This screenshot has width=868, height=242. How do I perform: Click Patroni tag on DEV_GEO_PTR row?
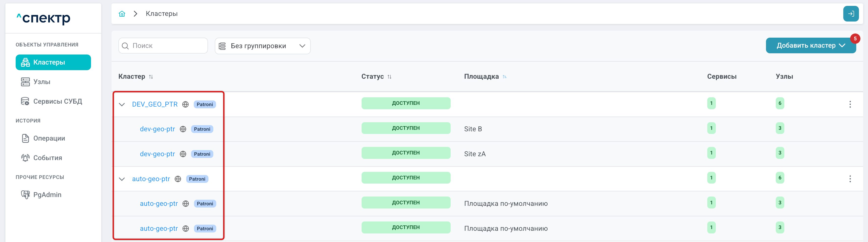[205, 104]
